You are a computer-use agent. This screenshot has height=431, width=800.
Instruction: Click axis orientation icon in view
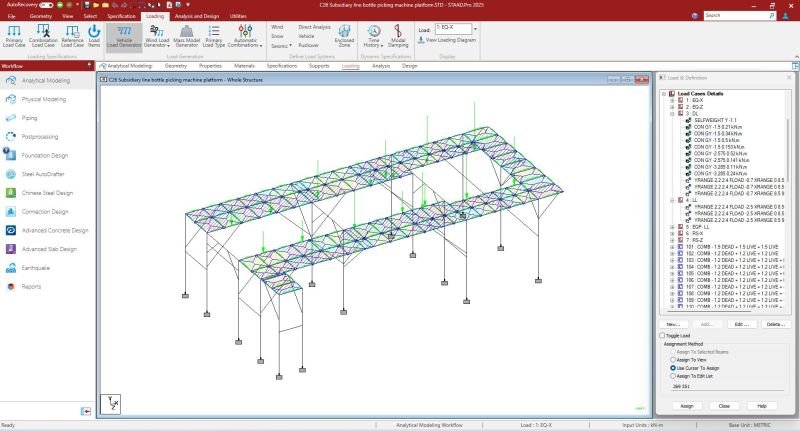tap(111, 404)
